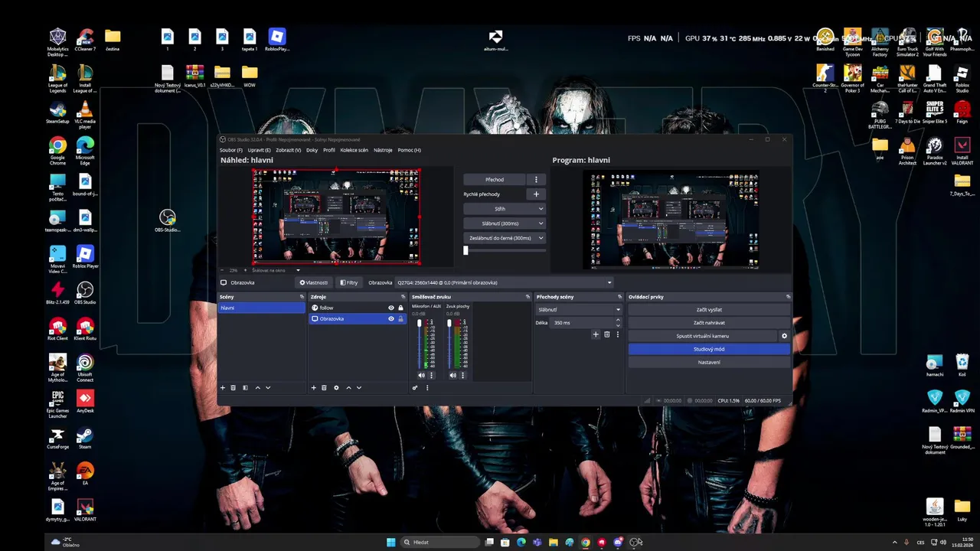Move scene down in Scény panel

point(268,387)
